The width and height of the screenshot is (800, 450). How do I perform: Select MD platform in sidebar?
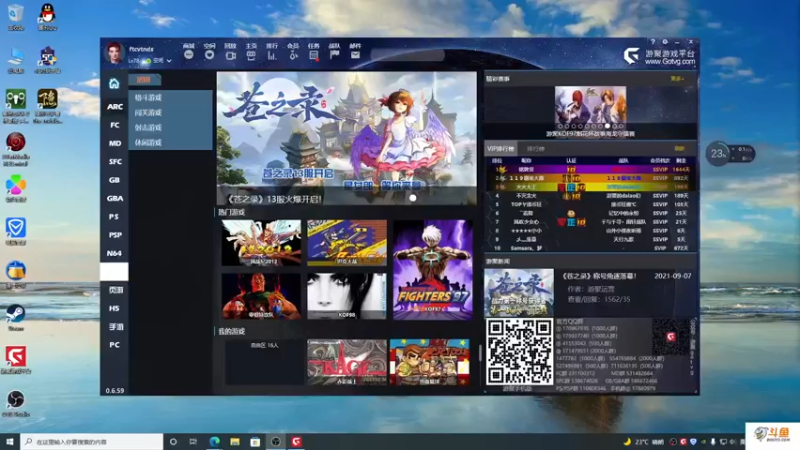115,143
